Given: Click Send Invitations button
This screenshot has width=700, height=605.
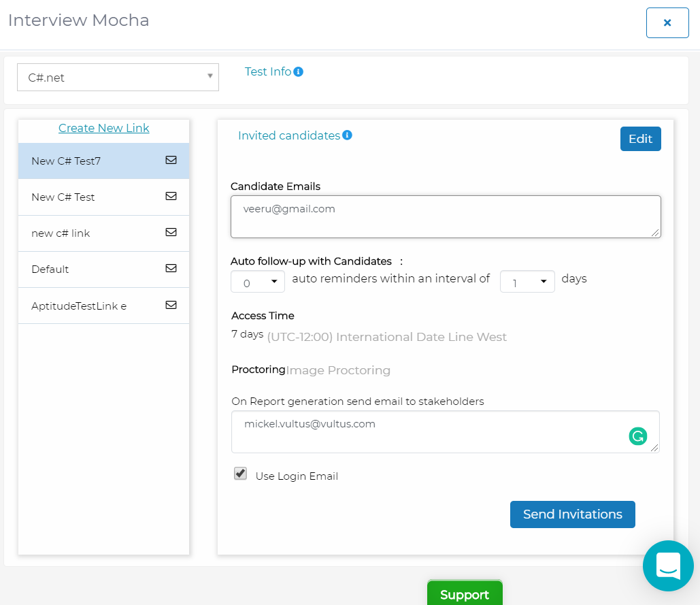Looking at the screenshot, I should tap(573, 514).
